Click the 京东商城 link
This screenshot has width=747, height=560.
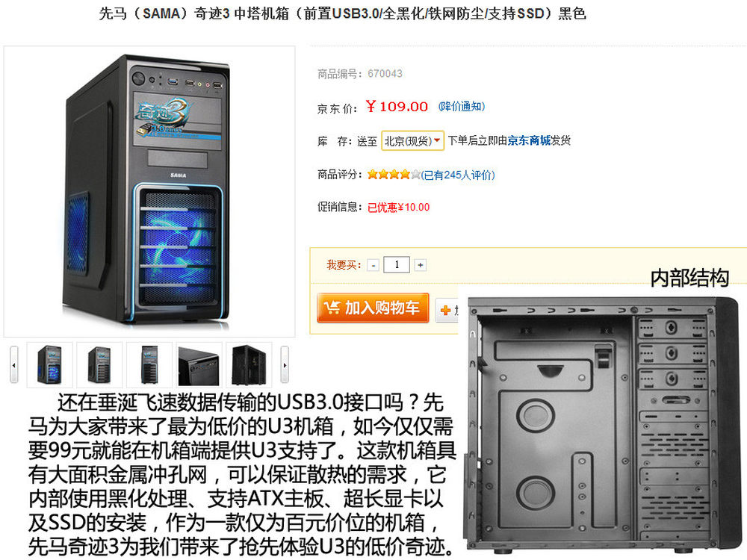coord(529,140)
